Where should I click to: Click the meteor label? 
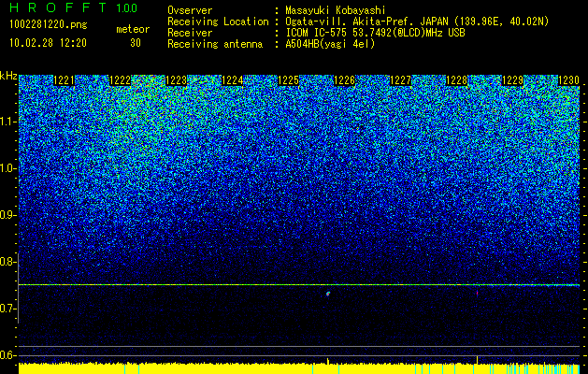[133, 29]
